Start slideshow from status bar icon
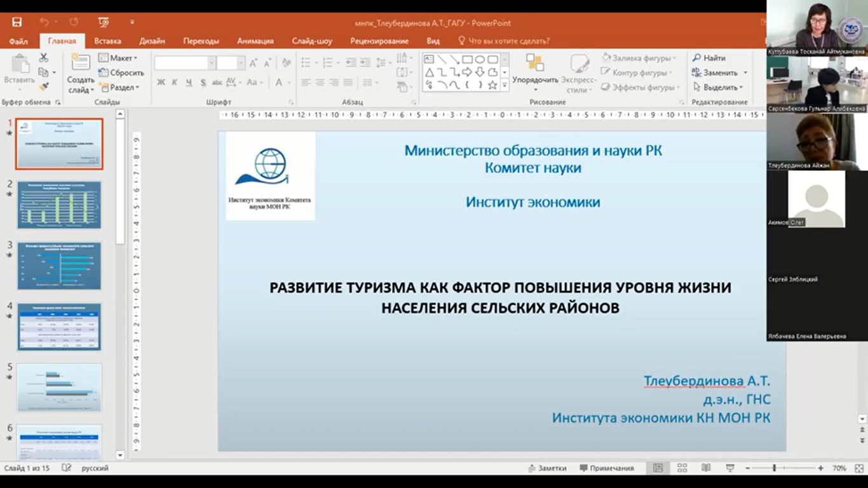Image resolution: width=868 pixels, height=488 pixels. click(x=729, y=468)
